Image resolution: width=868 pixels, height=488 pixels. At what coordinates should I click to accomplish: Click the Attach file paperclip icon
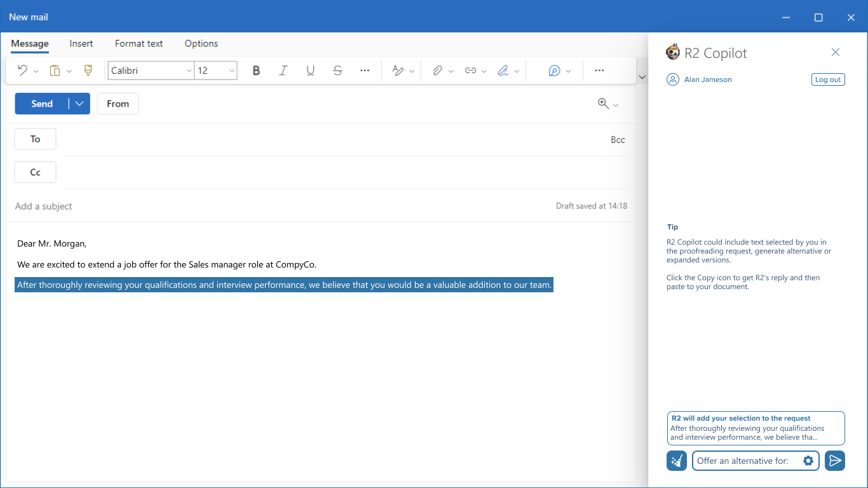tap(437, 71)
